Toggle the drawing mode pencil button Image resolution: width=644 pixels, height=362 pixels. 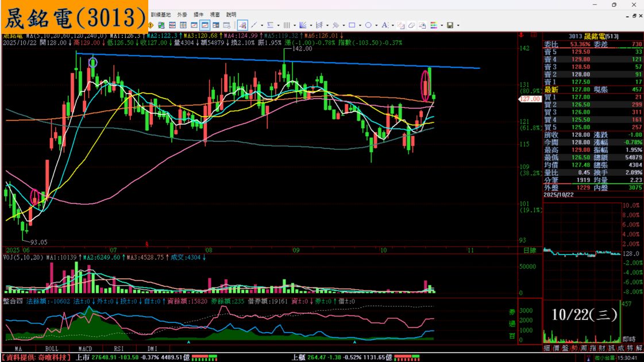(x=242, y=25)
